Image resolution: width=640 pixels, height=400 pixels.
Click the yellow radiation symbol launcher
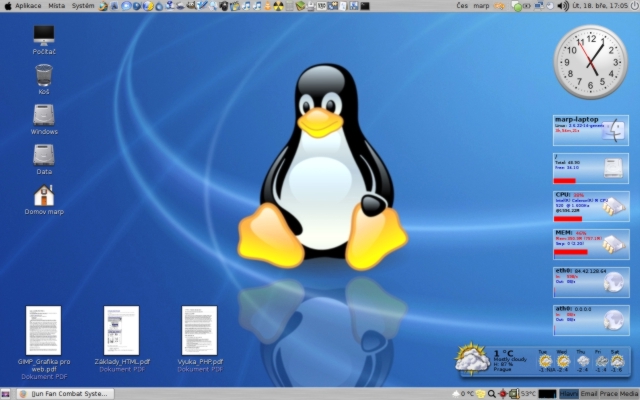tap(278, 6)
